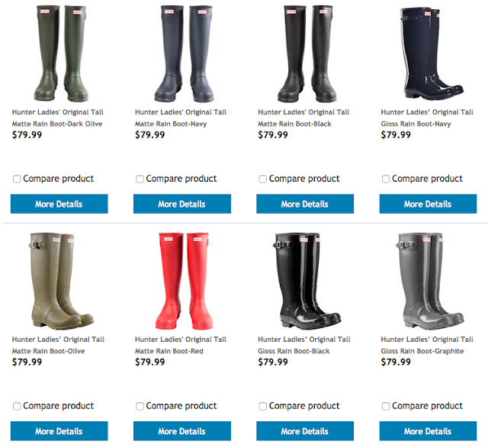Image resolution: width=488 pixels, height=448 pixels.
Task: Open the Dark Olive matte boot image
Action: coord(61,53)
